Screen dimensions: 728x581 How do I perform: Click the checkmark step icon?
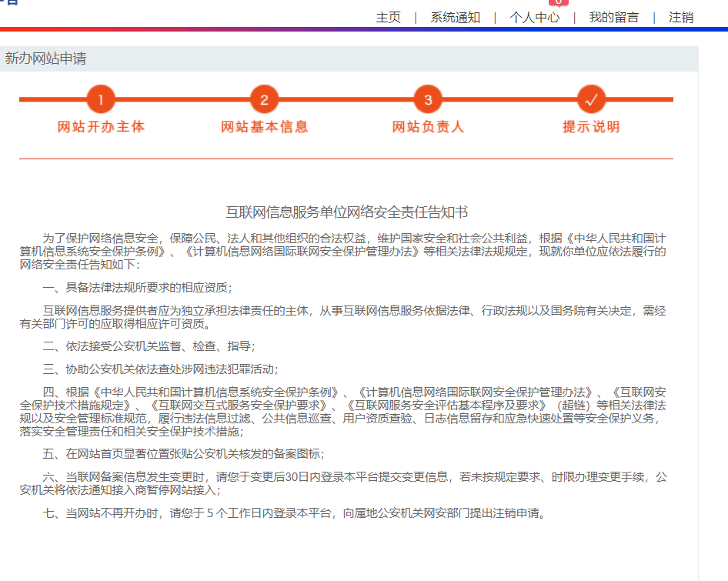[x=591, y=99]
